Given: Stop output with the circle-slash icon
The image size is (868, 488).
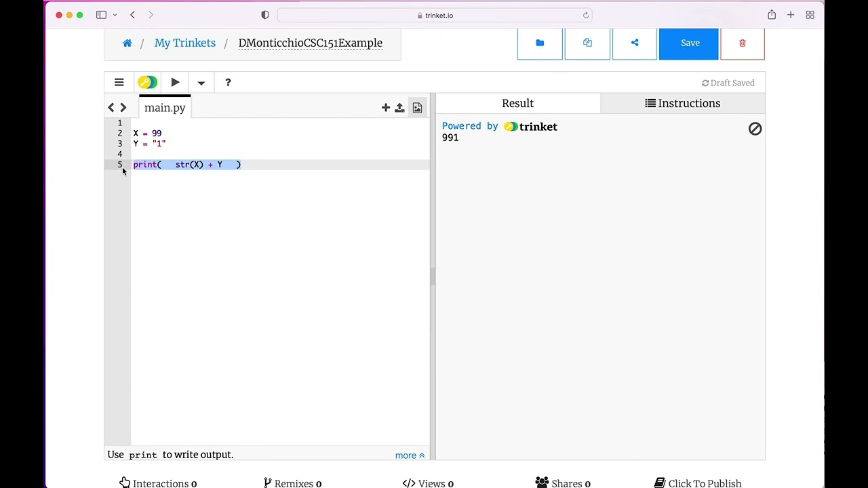Looking at the screenshot, I should tap(755, 129).
